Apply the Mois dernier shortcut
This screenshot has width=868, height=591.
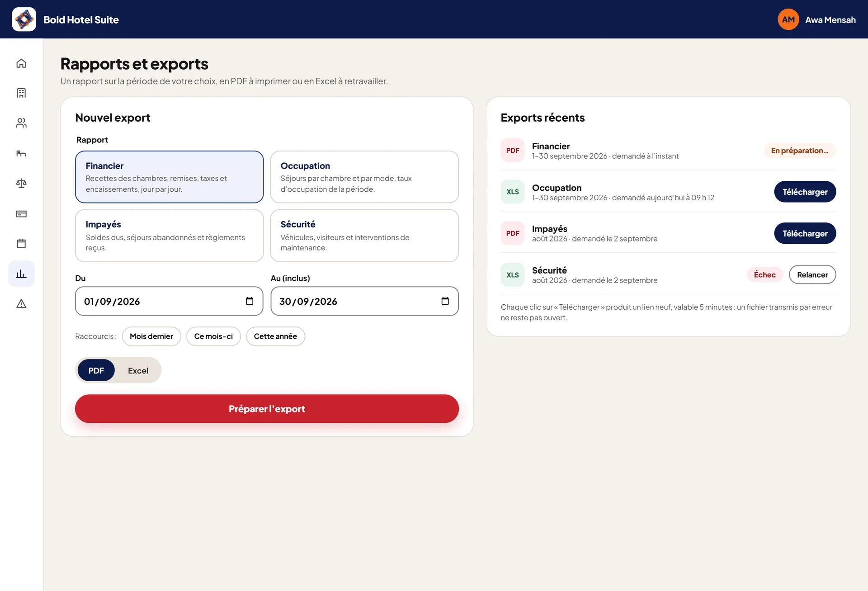tap(151, 336)
